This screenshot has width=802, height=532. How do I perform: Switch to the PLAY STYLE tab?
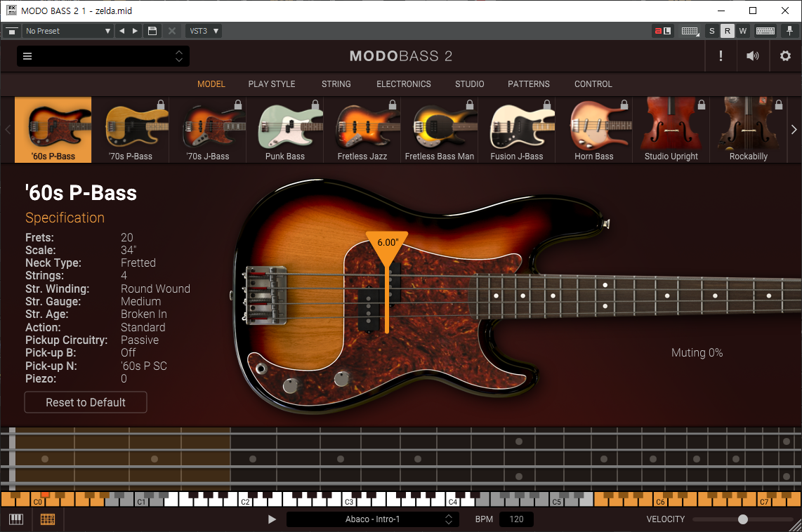[x=272, y=84]
